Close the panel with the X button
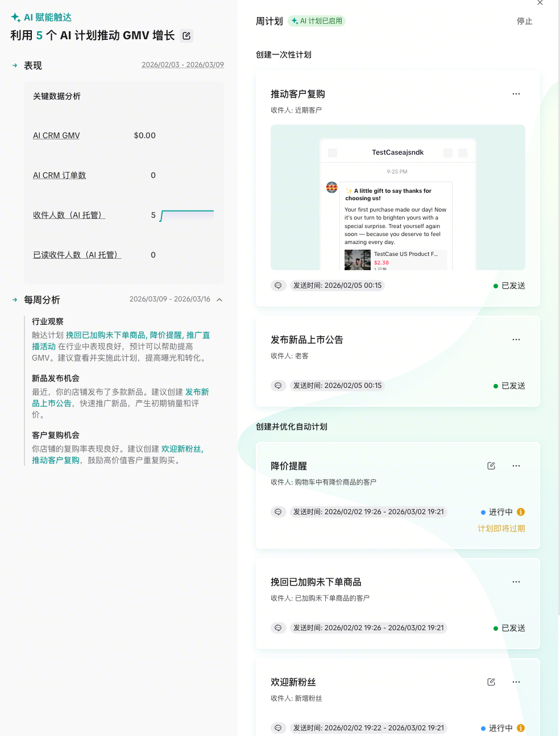Screen dimensions: 560x736 tap(540, 3)
